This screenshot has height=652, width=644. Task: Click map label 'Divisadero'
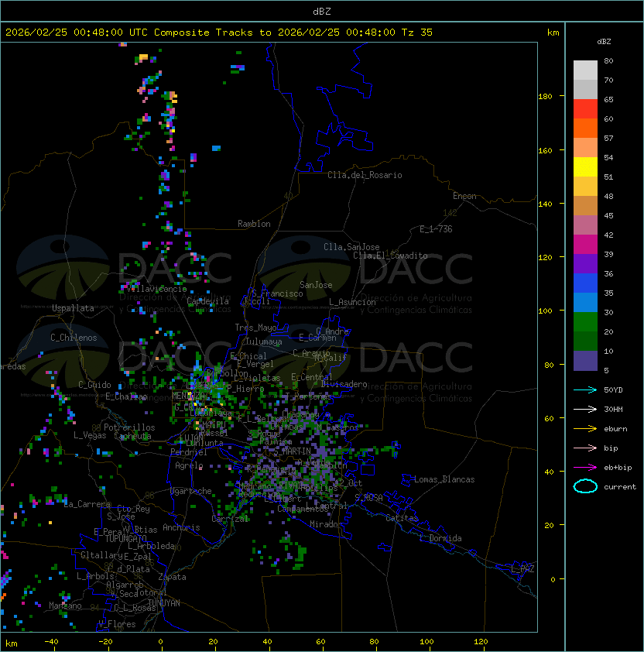[x=344, y=384]
